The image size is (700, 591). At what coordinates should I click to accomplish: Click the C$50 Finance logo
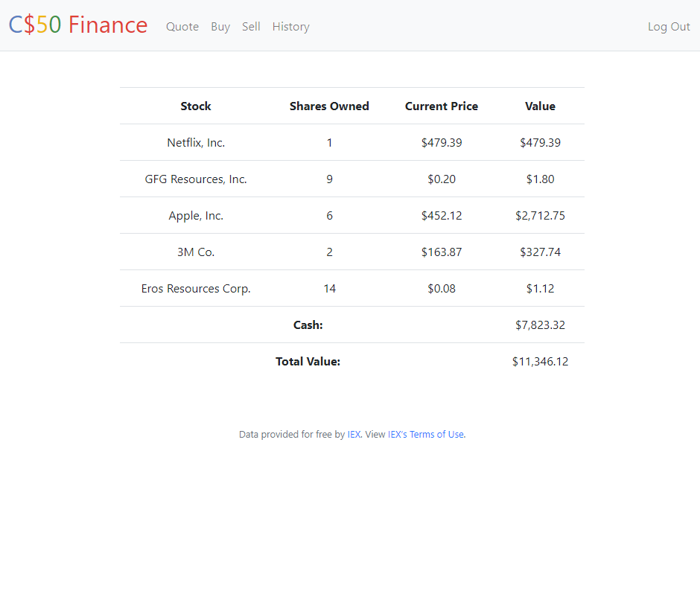(x=78, y=25)
